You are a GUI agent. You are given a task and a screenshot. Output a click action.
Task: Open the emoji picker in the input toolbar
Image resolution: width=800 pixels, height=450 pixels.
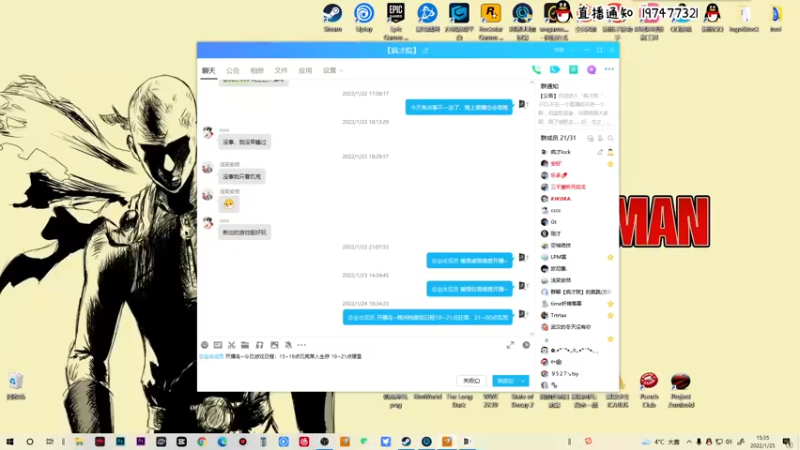(x=205, y=345)
